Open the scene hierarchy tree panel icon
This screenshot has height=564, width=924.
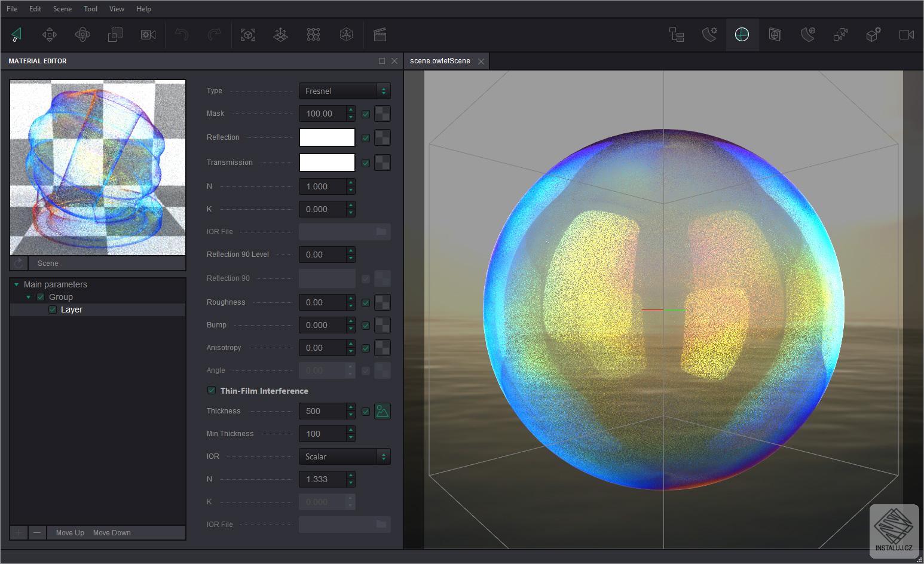676,35
